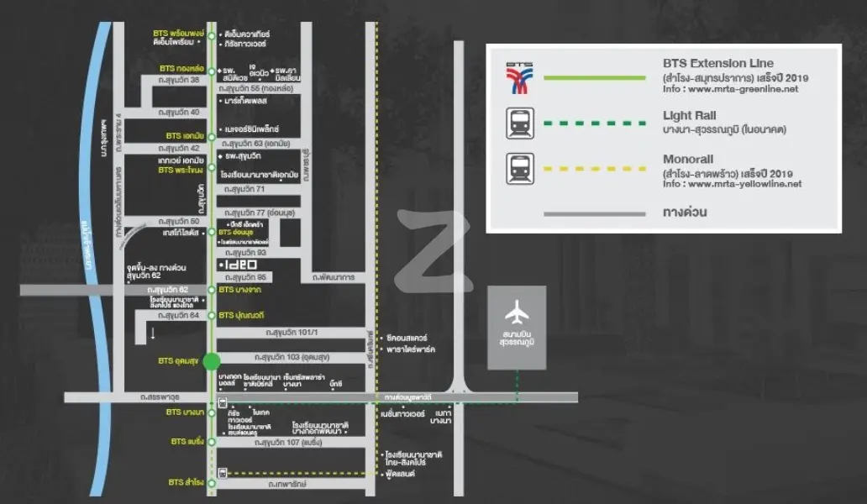Click the เซ็นทรัลพลาซ่า บางนา landmark label
The image size is (867, 504).
303,381
